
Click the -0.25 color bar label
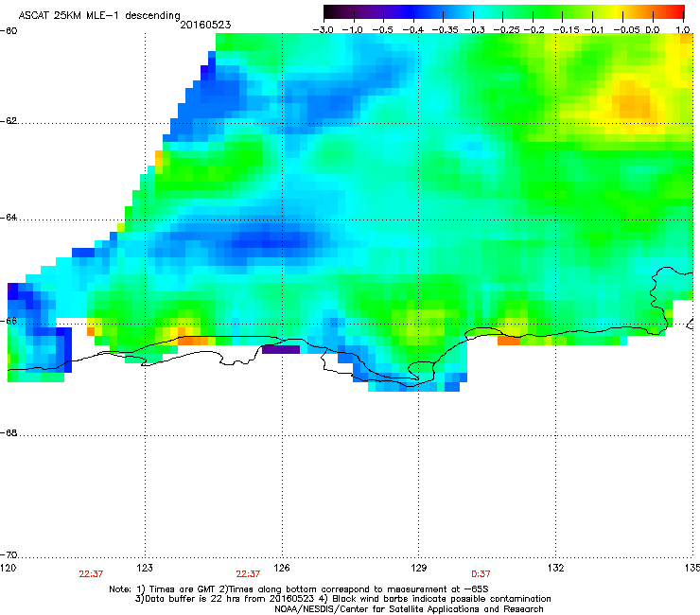click(507, 29)
